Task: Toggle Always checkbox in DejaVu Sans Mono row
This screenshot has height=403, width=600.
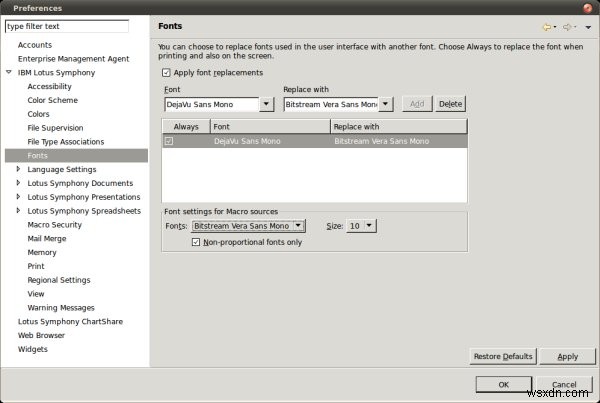Action: tap(169, 141)
